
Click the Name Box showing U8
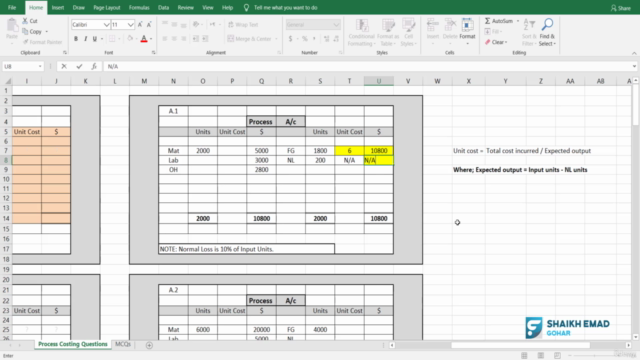(x=20, y=66)
